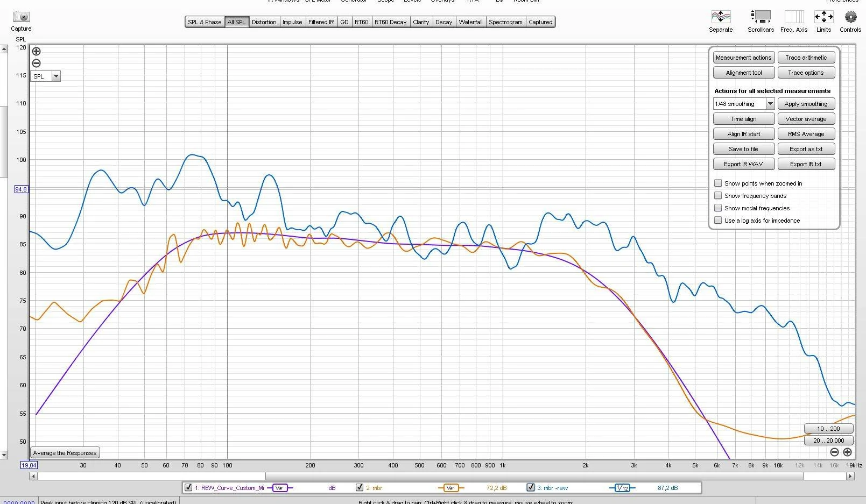Enable Use a log axis for impedance
The image size is (866, 504).
(718, 221)
